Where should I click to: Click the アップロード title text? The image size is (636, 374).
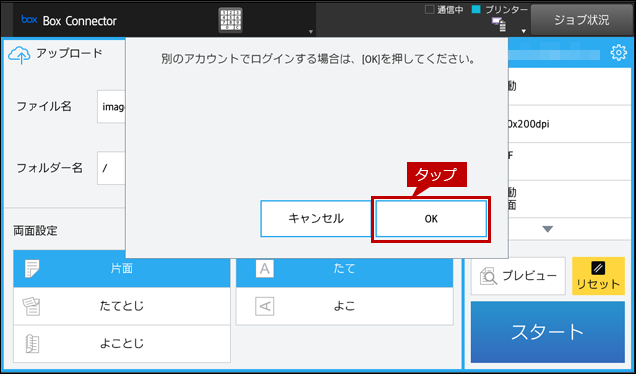(x=69, y=54)
